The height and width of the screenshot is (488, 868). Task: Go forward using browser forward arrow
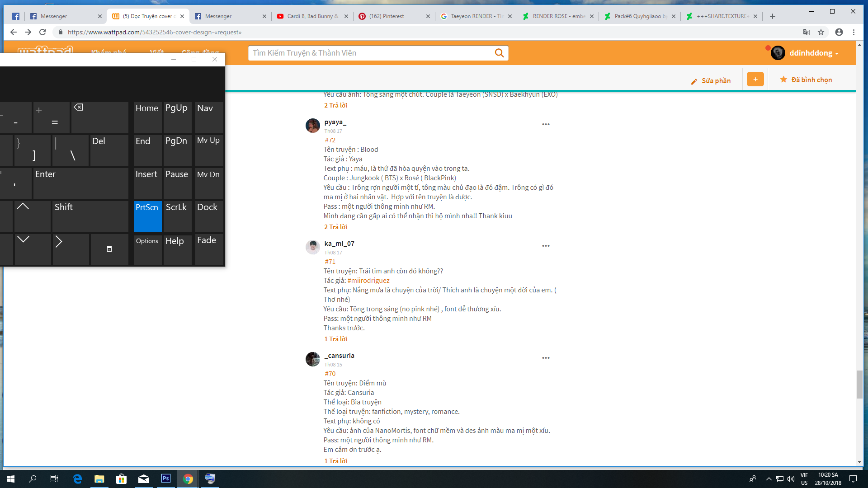tap(28, 32)
